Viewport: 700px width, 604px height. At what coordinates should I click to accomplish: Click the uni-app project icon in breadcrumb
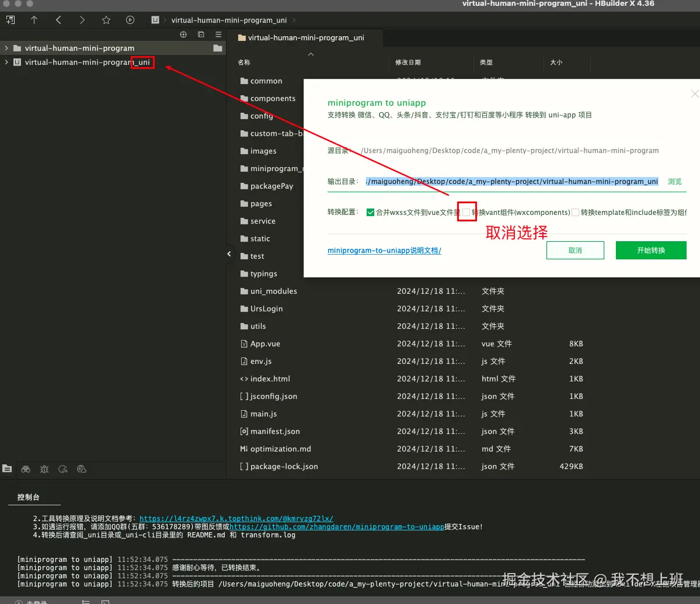pyautogui.click(x=155, y=20)
